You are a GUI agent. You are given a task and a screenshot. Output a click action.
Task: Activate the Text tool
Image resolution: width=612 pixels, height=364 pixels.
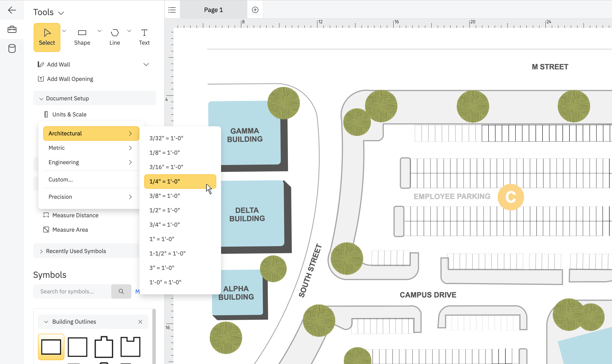point(144,36)
